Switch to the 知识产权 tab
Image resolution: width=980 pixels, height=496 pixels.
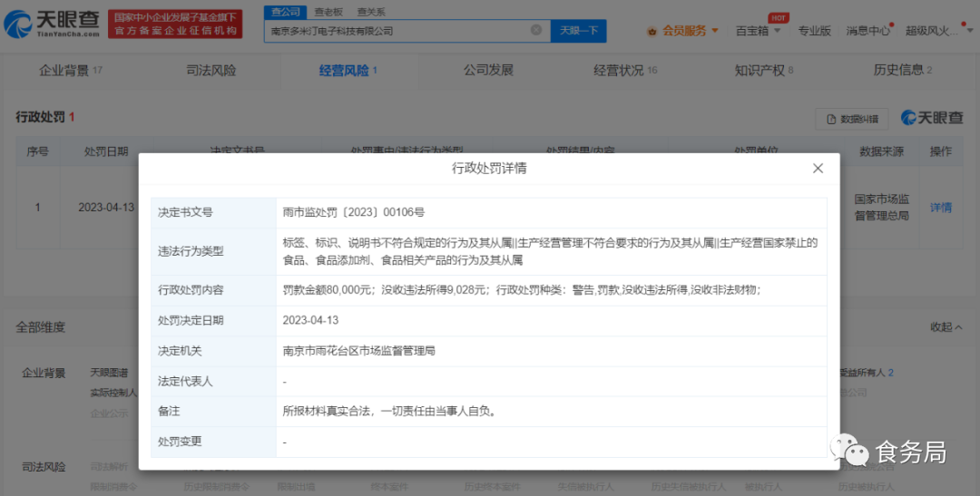point(764,71)
